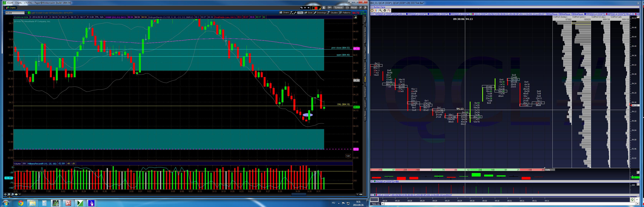Open the Style menu
The height and width of the screenshot is (207, 644).
tap(309, 13)
